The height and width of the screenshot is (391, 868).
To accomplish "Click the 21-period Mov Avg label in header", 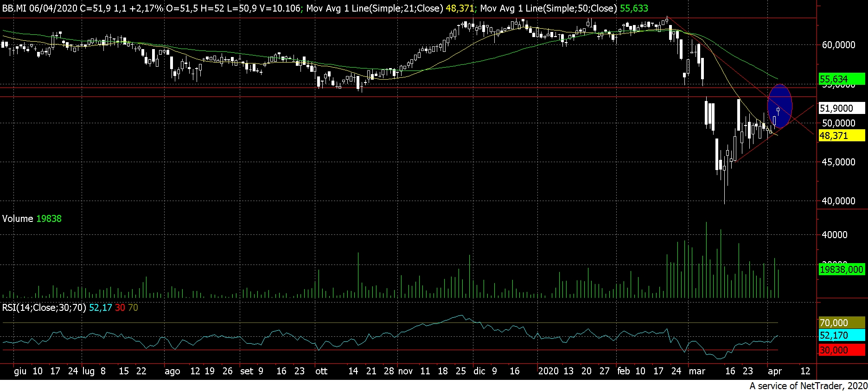I will tap(374, 8).
